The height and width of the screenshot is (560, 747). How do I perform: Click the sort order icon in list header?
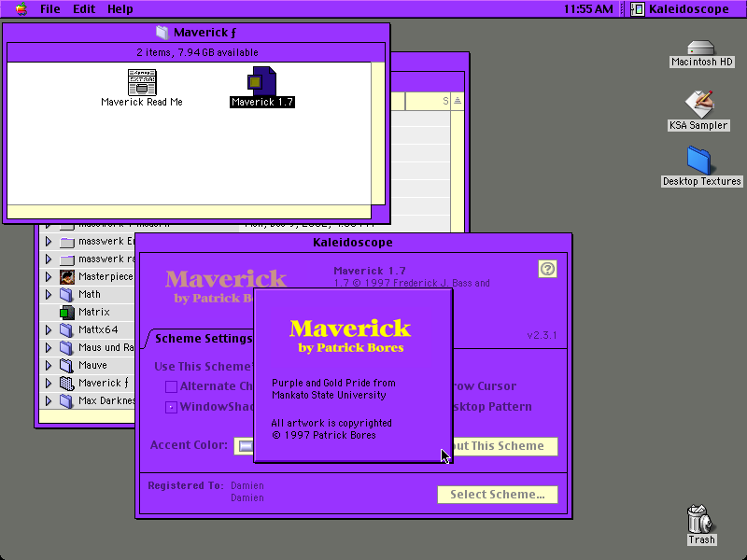tap(458, 101)
